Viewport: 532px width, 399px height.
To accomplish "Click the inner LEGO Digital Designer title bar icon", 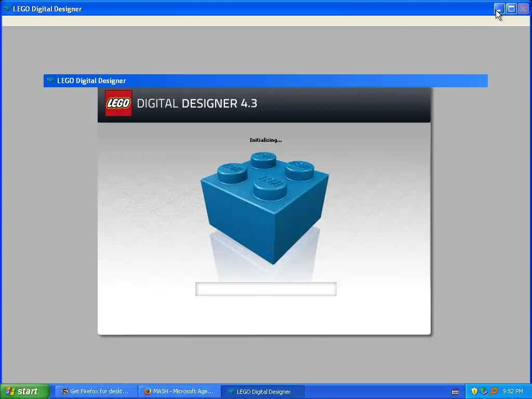I will tap(50, 81).
